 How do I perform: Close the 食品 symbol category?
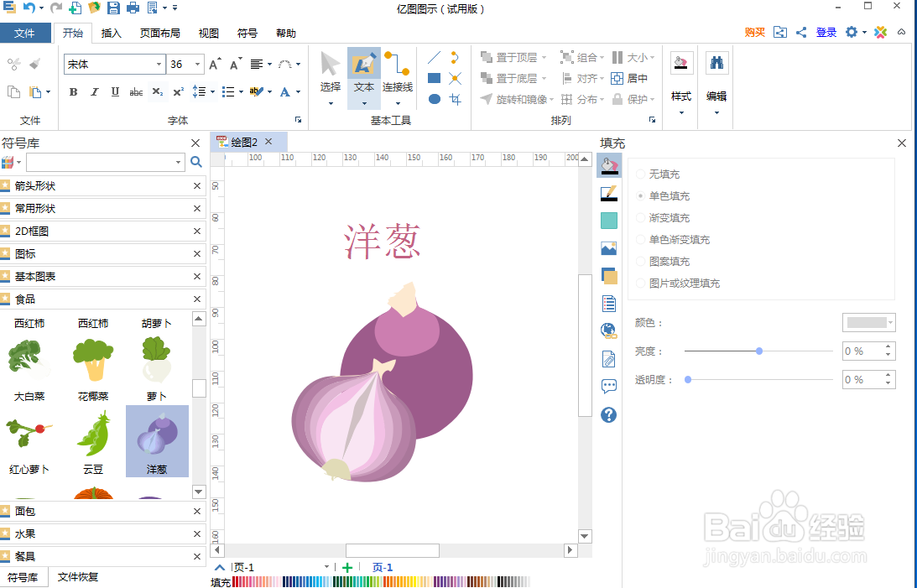coord(197,299)
